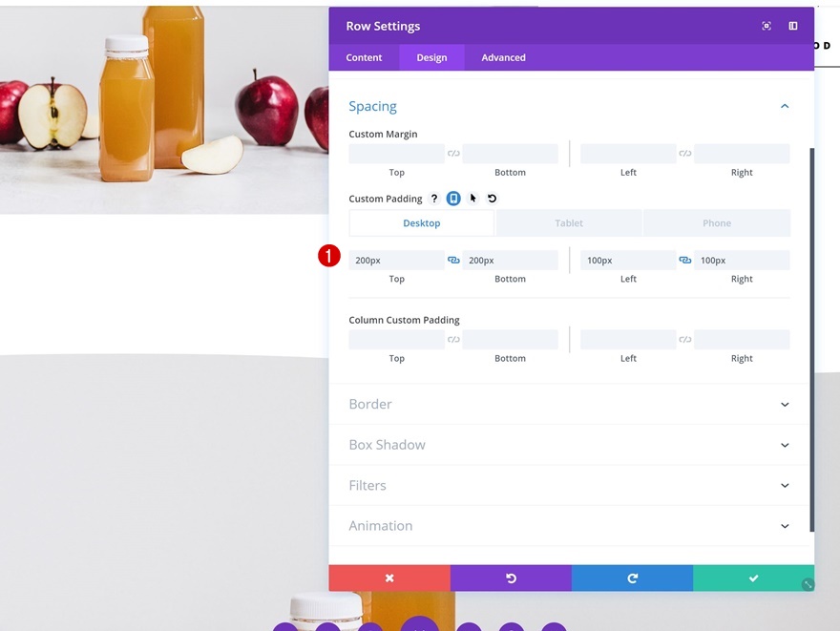Screen dimensions: 840x631
Task: Click the sidebar snap icon in Row Settings header
Action: point(793,26)
